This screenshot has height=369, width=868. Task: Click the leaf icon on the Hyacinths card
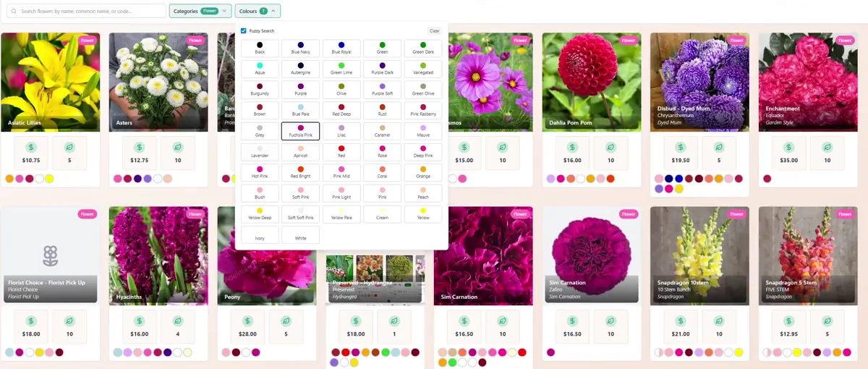click(x=178, y=321)
